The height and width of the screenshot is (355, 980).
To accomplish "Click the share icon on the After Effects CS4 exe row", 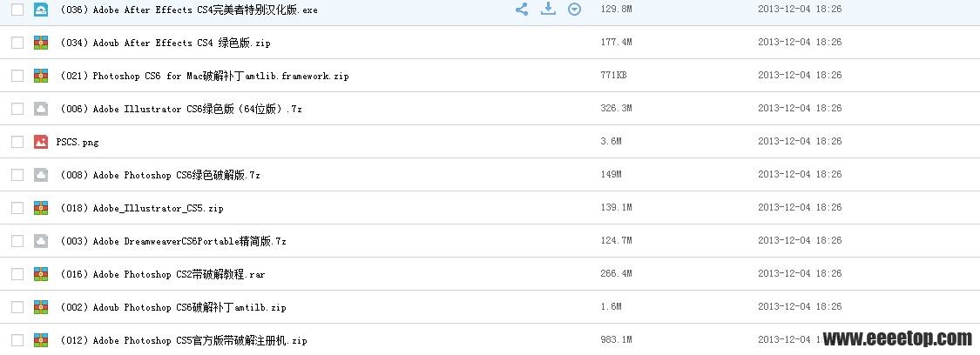I will click(521, 10).
